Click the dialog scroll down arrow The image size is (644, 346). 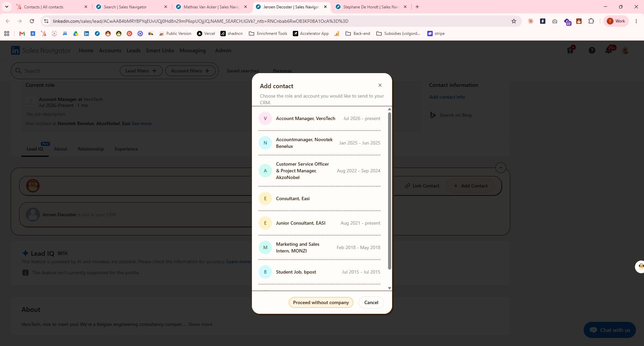pos(389,288)
